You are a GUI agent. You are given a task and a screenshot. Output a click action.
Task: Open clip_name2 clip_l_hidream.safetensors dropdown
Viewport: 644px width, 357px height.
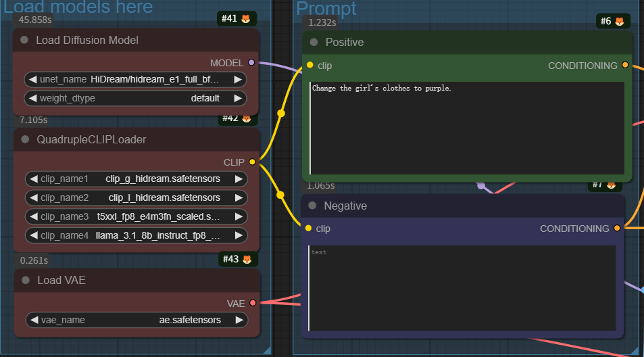(x=137, y=197)
